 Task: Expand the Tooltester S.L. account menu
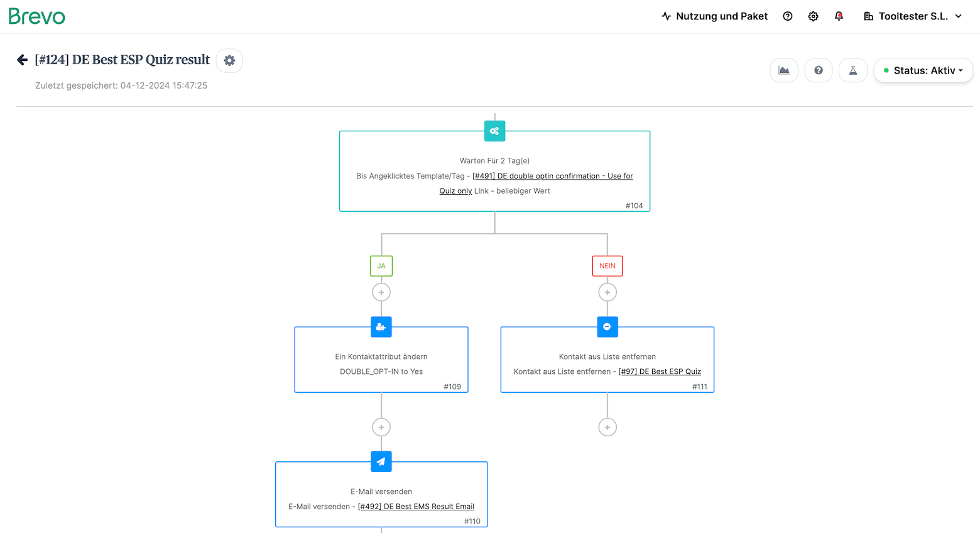913,16
